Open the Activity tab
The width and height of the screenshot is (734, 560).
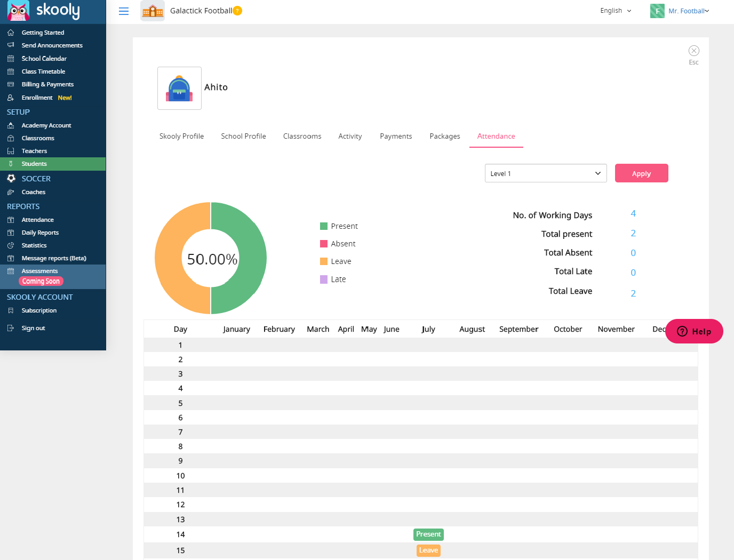coord(350,136)
